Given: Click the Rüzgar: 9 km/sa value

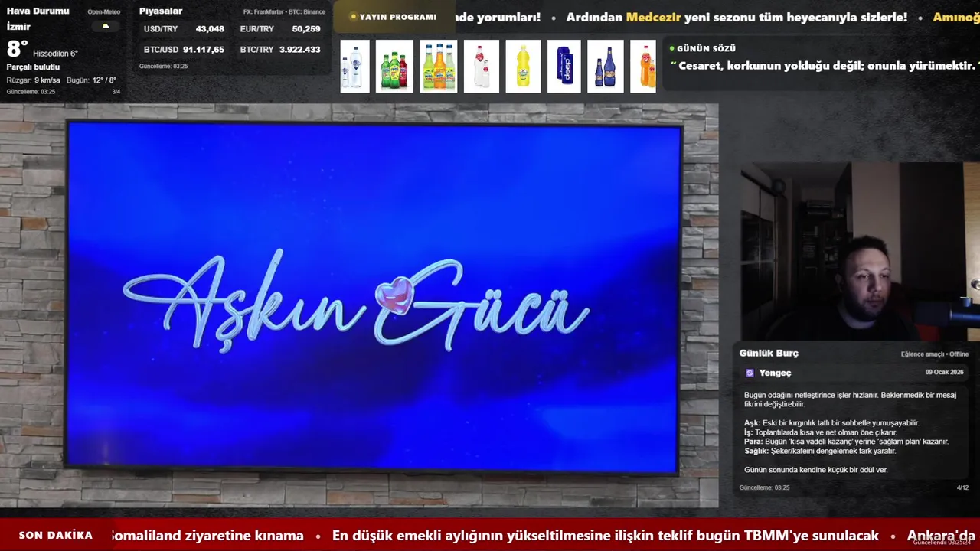Looking at the screenshot, I should pyautogui.click(x=33, y=80).
